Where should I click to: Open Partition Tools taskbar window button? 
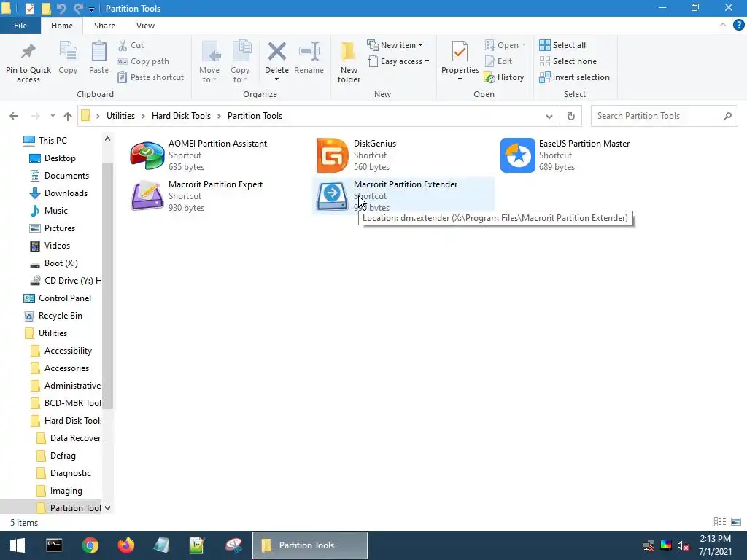coord(309,545)
